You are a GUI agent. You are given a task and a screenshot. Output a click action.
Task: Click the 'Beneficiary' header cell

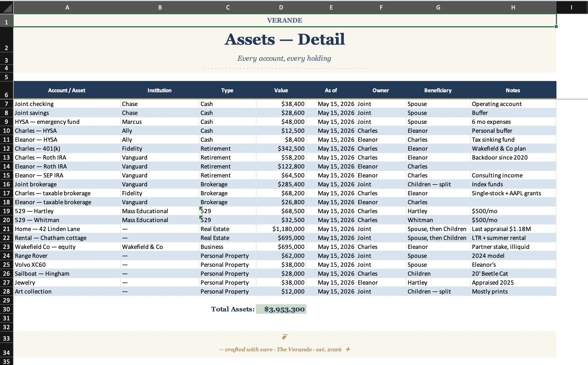(438, 90)
